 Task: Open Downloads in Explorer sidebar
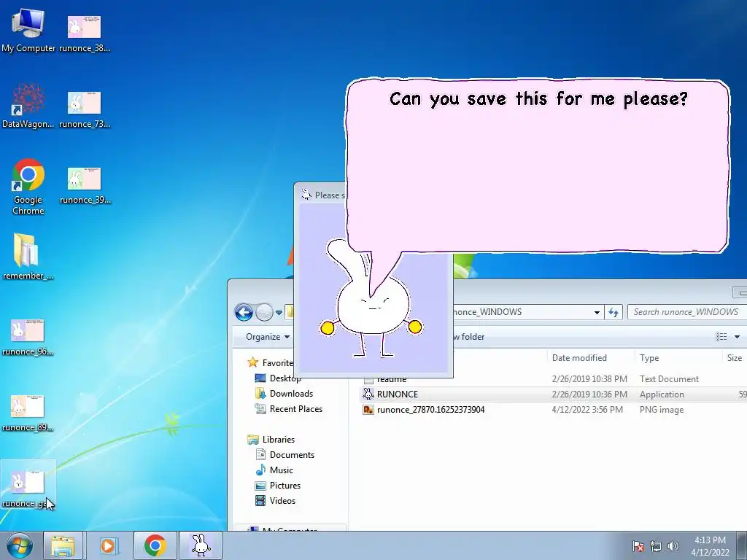[x=284, y=393]
